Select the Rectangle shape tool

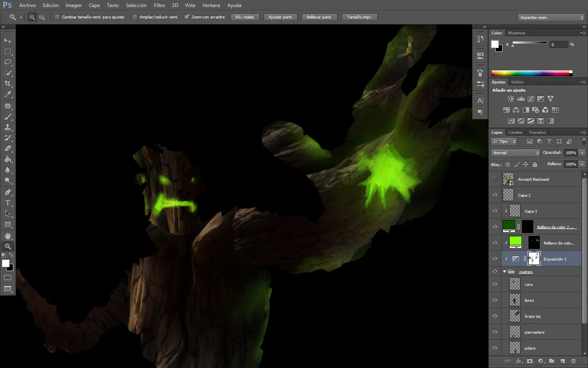tap(8, 224)
